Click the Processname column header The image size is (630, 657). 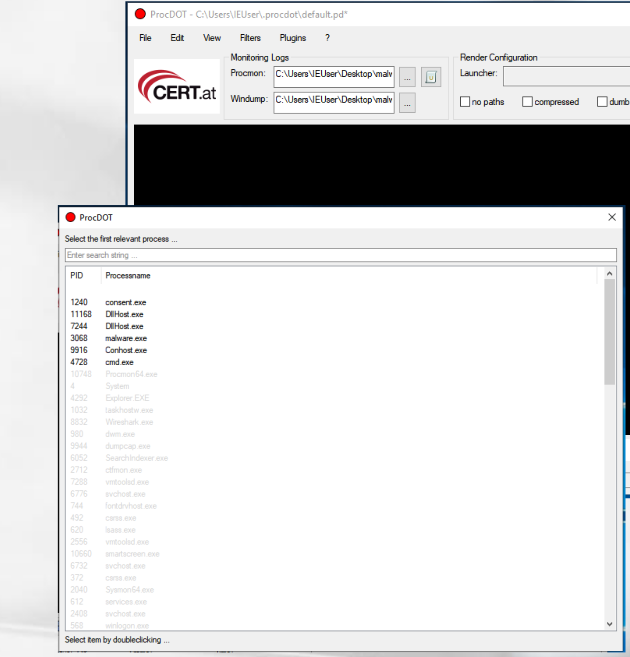tap(349, 275)
